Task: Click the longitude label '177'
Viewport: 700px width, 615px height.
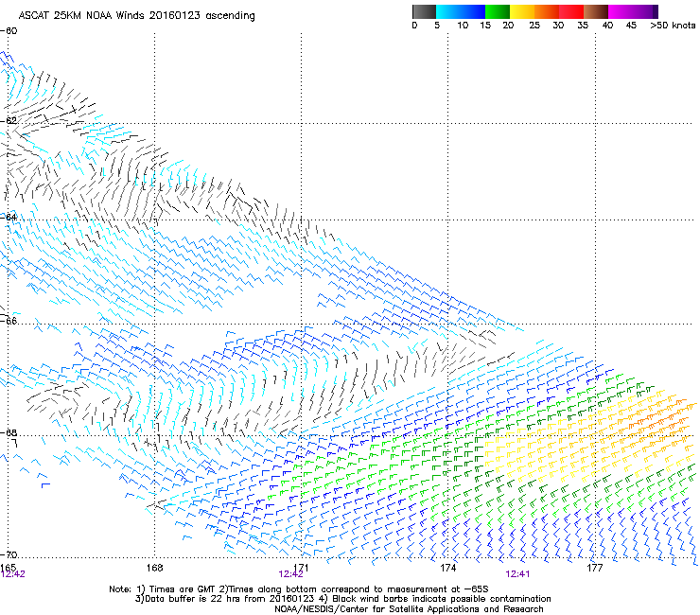Action: coord(595,568)
